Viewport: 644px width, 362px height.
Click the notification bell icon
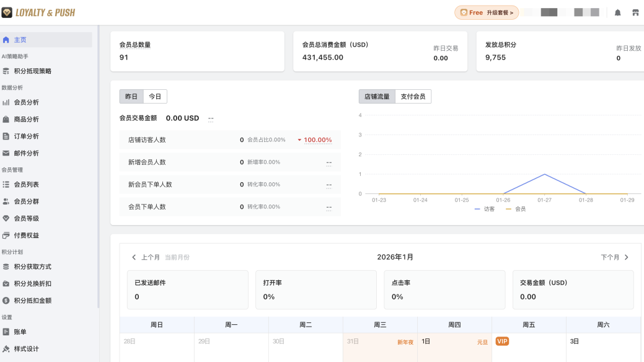617,12
